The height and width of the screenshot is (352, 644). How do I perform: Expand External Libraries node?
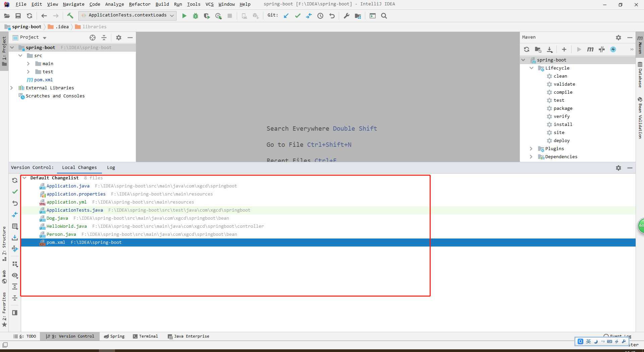point(12,88)
